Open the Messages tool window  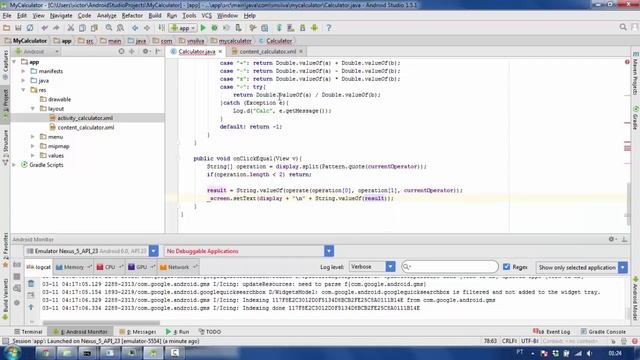[138, 332]
